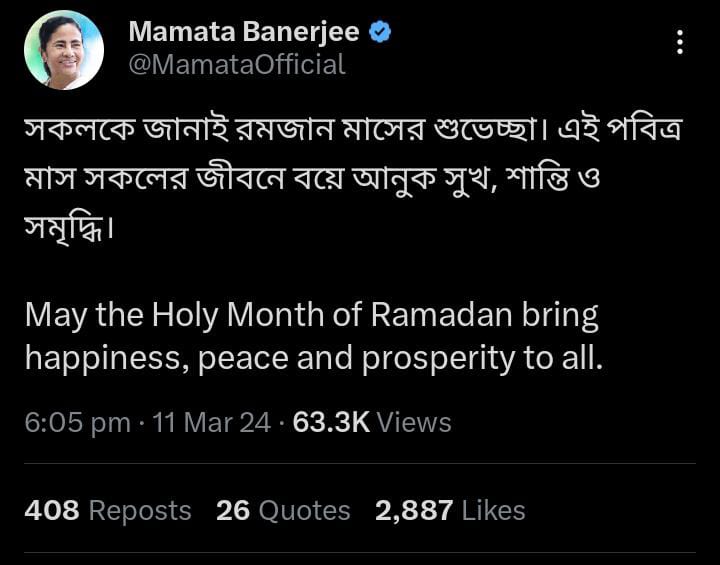Screen dimensions: 720x565
Task: Click the 6:05 pm timestamp
Action: tap(77, 423)
